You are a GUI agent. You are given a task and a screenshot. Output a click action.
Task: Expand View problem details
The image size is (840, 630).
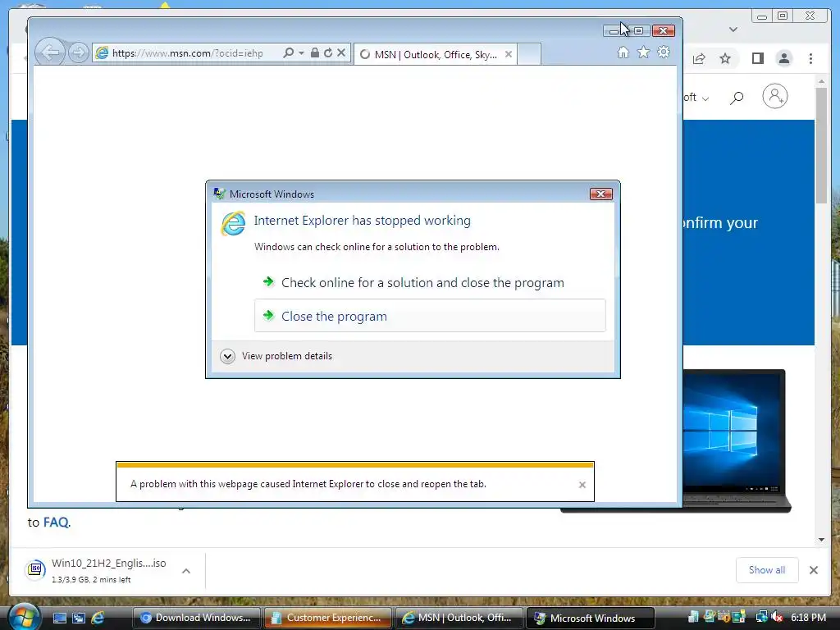tap(276, 356)
